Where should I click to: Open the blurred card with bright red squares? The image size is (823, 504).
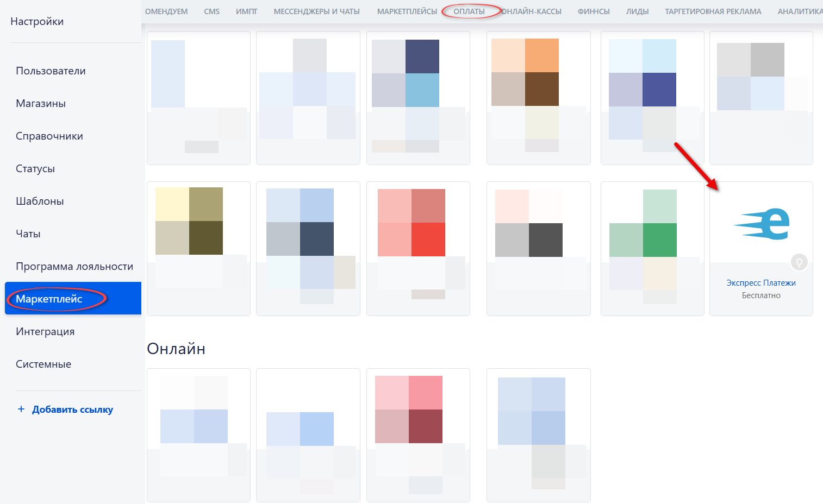coord(417,248)
